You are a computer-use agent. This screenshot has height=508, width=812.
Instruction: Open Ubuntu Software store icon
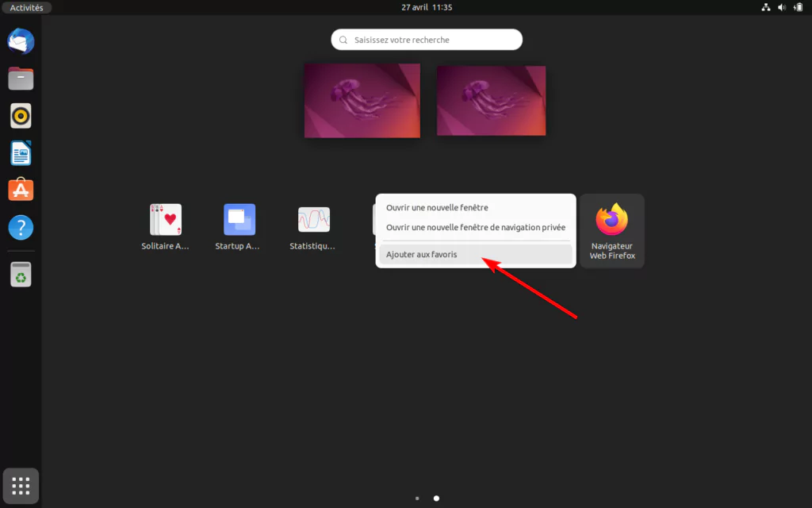(x=21, y=190)
